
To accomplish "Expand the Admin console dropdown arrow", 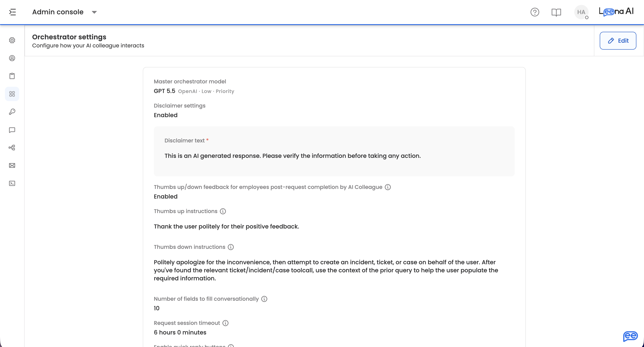I will click(94, 12).
